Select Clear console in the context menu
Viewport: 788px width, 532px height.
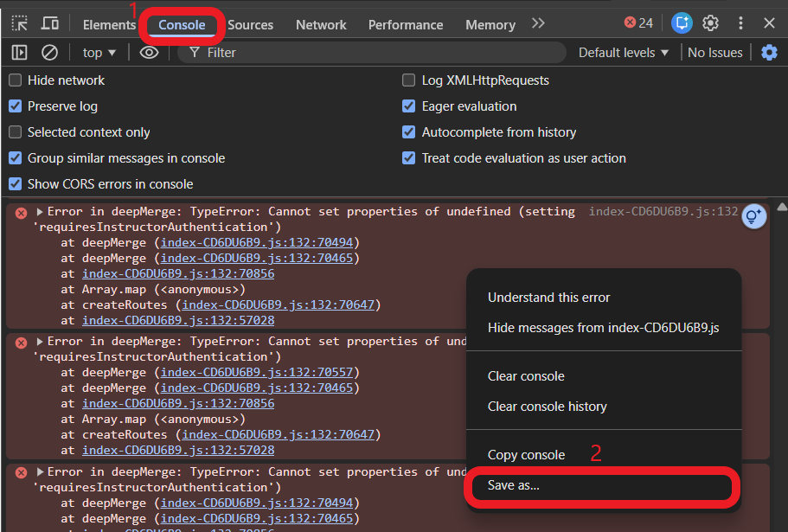tap(604, 376)
